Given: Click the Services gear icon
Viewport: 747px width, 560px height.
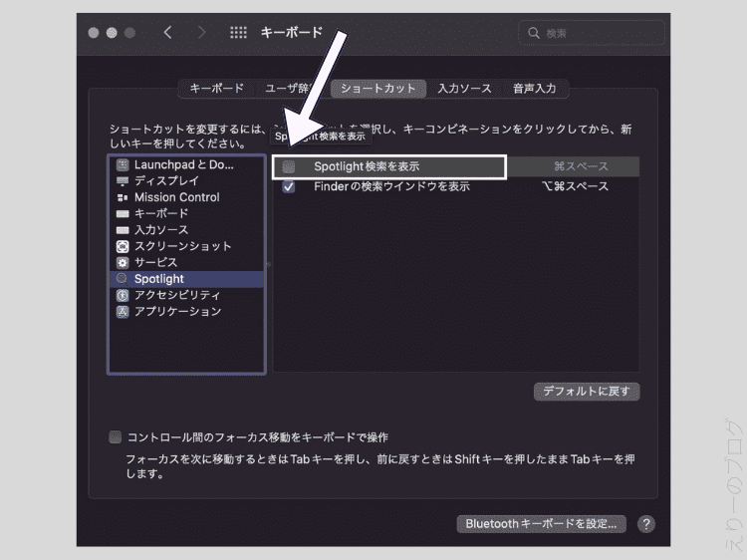Looking at the screenshot, I should pos(123,262).
